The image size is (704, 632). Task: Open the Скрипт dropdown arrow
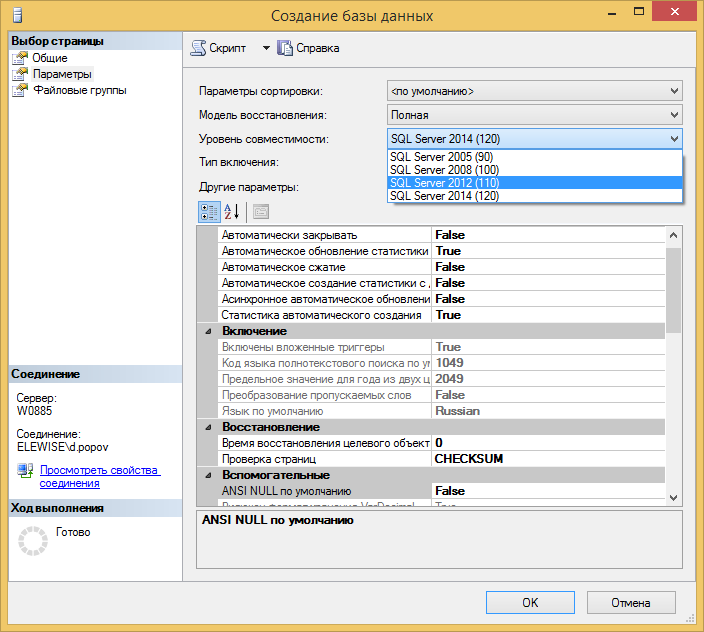(x=266, y=47)
